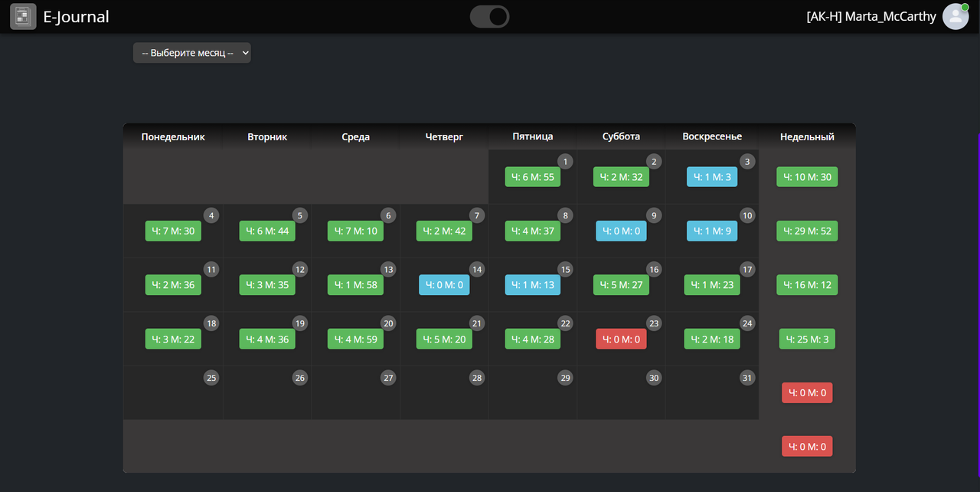Click the day 29 number badge
This screenshot has height=492, width=980.
(x=565, y=377)
